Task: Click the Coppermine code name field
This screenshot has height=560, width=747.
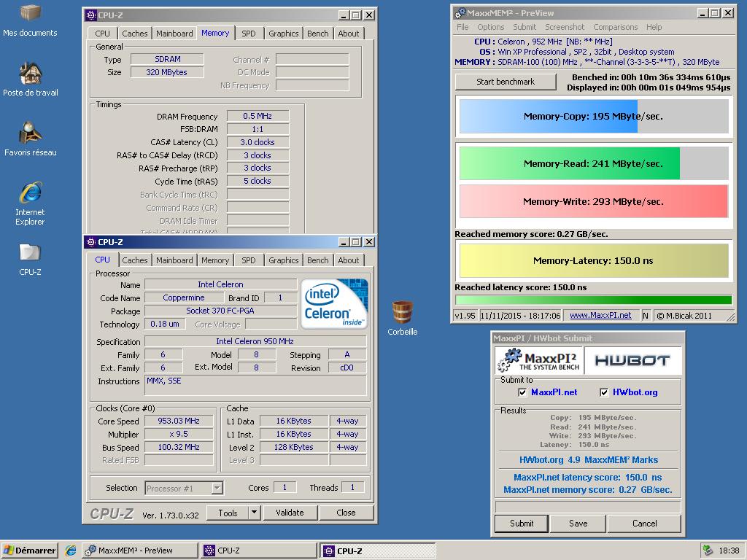Action: [x=183, y=297]
